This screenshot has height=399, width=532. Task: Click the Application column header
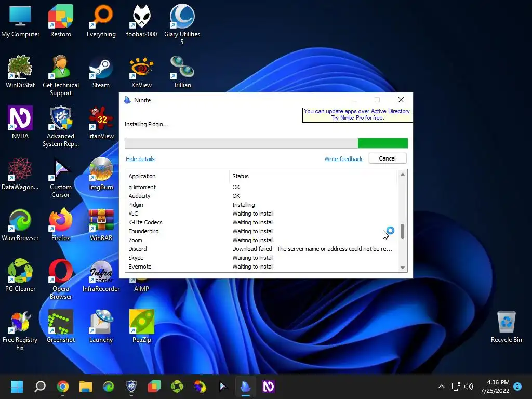point(177,176)
